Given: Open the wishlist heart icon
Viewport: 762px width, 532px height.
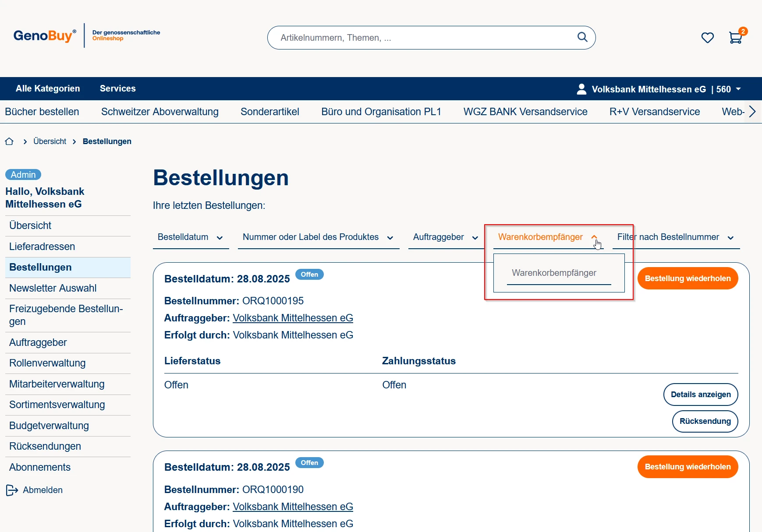Looking at the screenshot, I should 707,38.
